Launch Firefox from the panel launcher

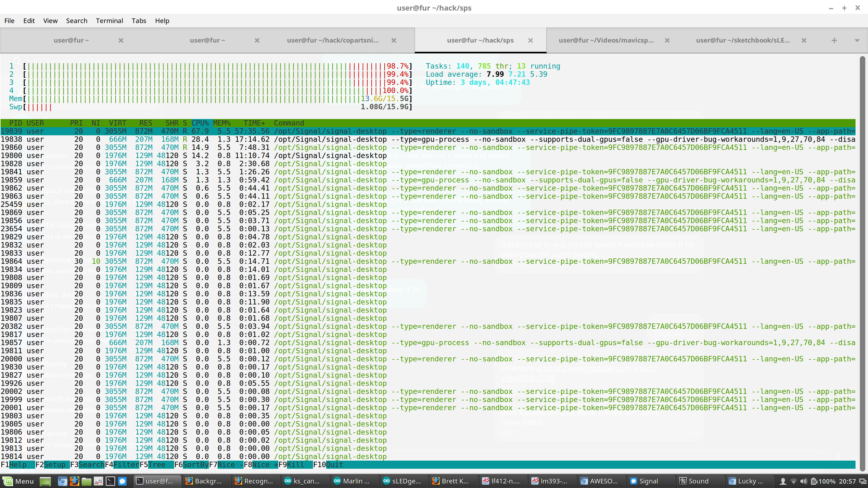75,481
